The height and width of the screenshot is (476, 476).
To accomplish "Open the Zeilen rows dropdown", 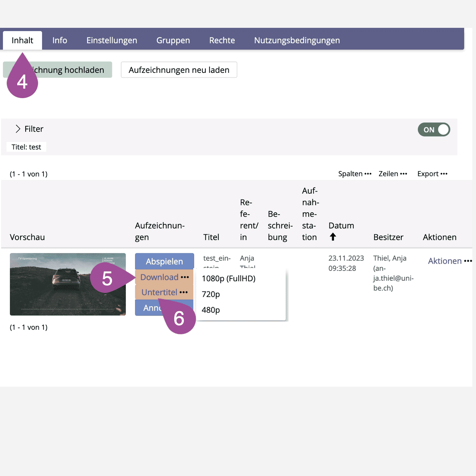I will point(393,174).
